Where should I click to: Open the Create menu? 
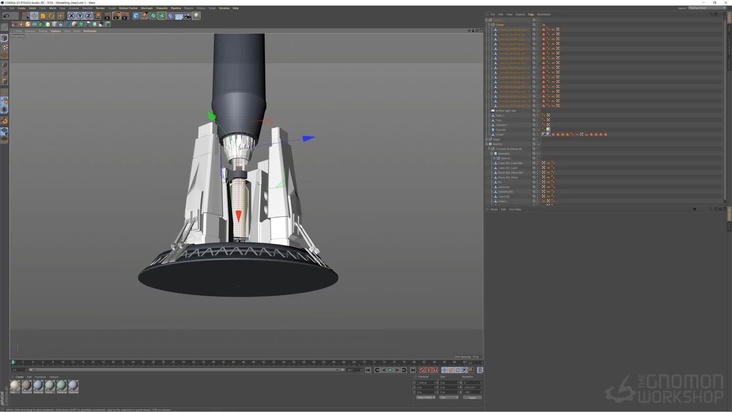point(21,8)
